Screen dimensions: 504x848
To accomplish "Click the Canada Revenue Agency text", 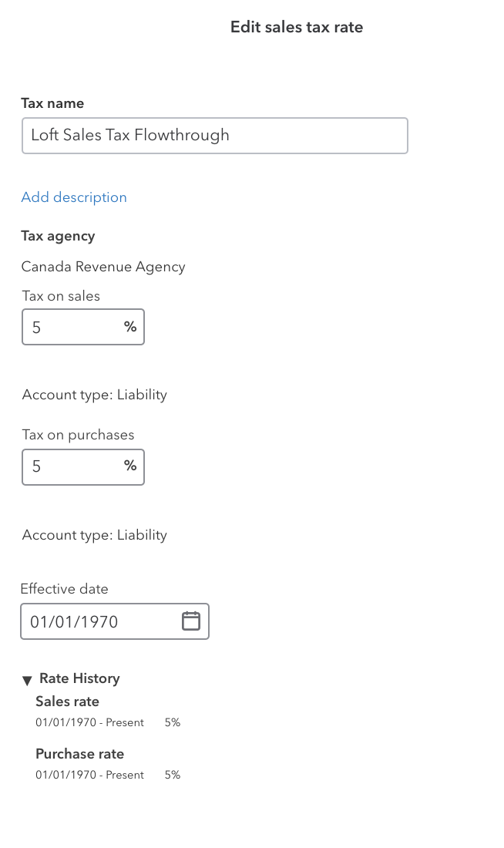I will [103, 267].
